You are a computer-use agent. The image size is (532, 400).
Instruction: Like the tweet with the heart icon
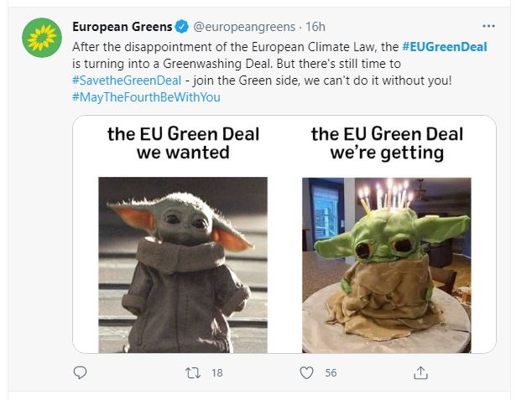[306, 372]
